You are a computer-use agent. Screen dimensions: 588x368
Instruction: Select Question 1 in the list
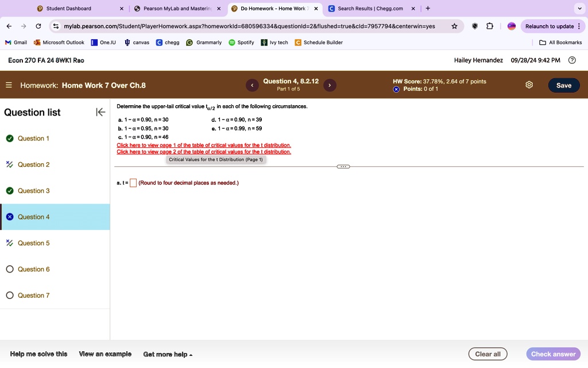pyautogui.click(x=55, y=138)
